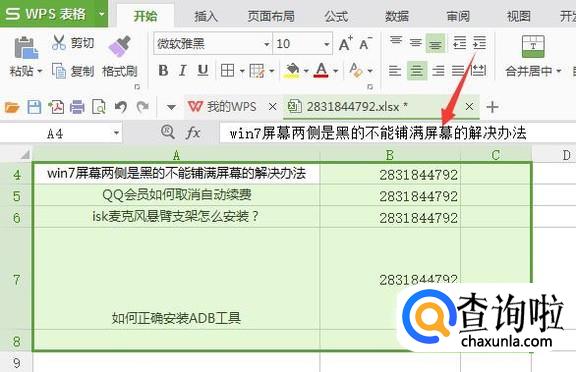Add a new document tab with plus

[492, 107]
